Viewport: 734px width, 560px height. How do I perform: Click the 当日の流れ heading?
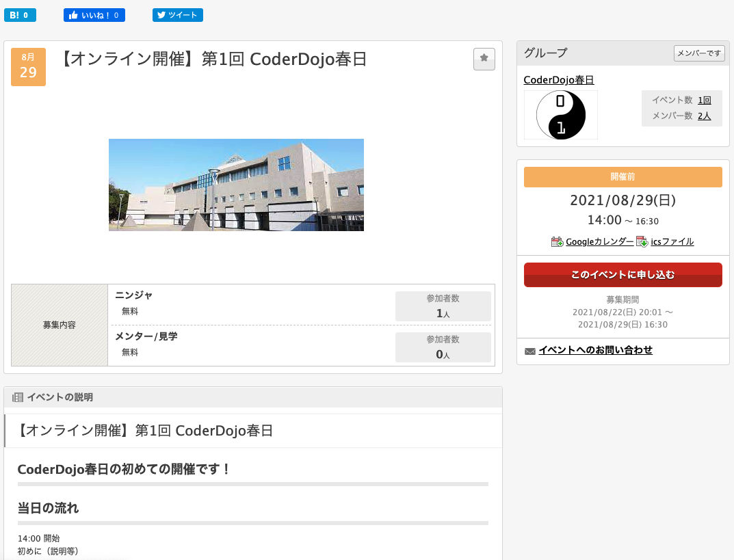48,508
